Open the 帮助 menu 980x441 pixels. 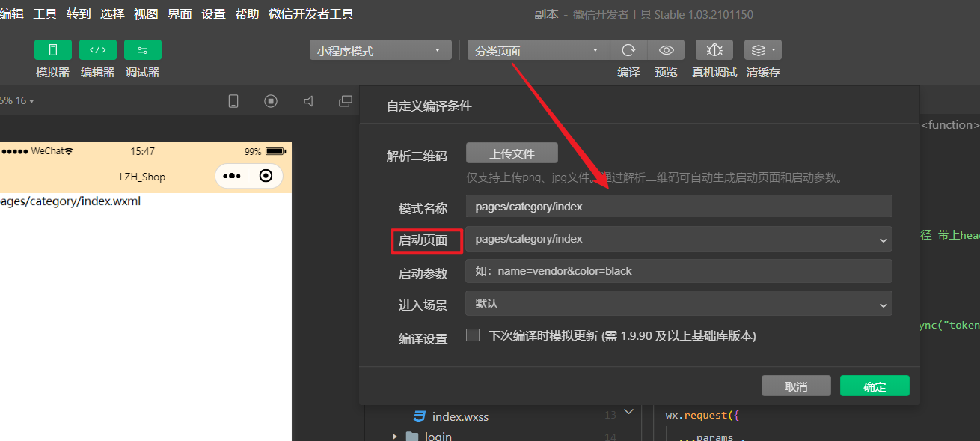[247, 14]
